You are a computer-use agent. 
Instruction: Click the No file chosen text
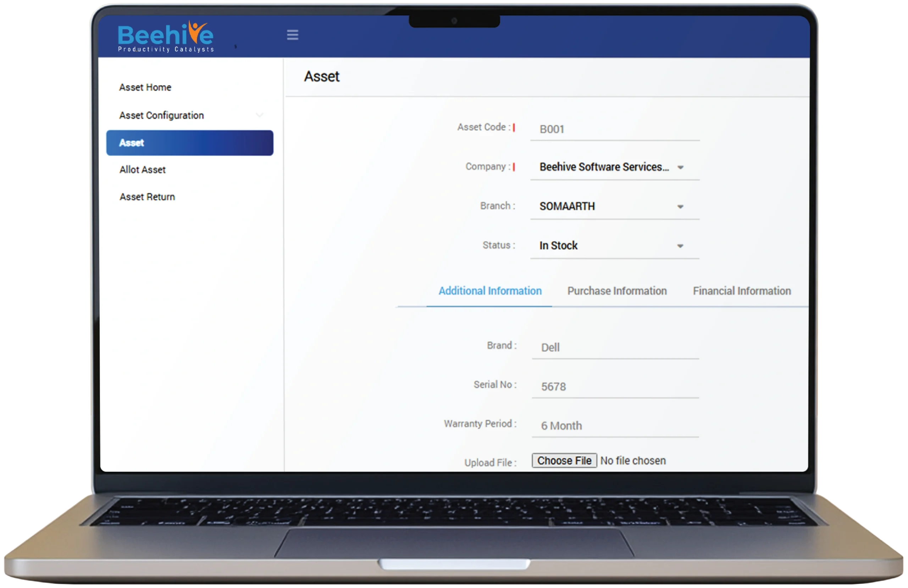(x=633, y=461)
